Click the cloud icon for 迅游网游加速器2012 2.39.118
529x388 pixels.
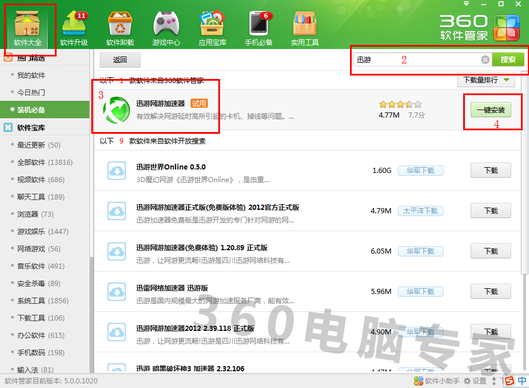point(116,332)
